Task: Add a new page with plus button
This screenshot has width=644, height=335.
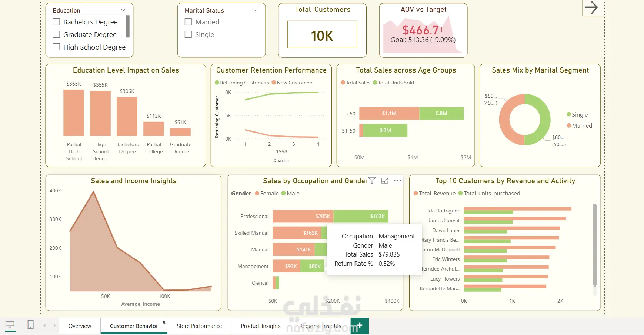Action: (x=360, y=325)
